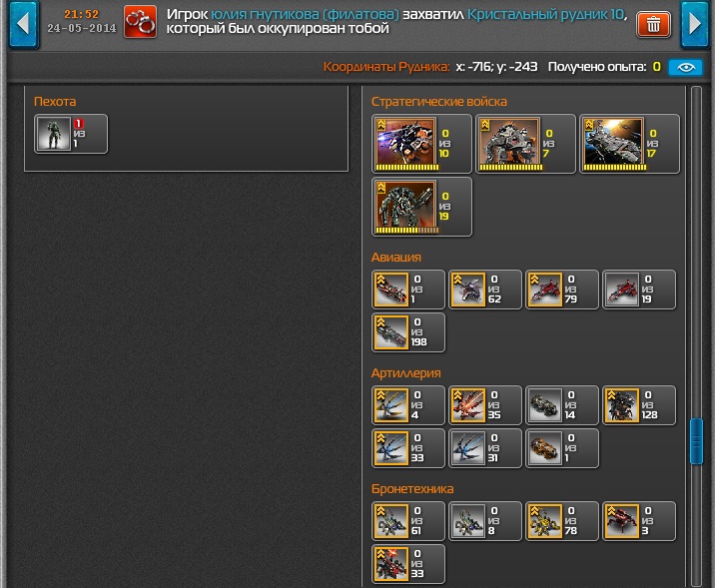The image size is (715, 588).
Task: Select artillery unit showing 0 of 14
Action: (x=562, y=405)
